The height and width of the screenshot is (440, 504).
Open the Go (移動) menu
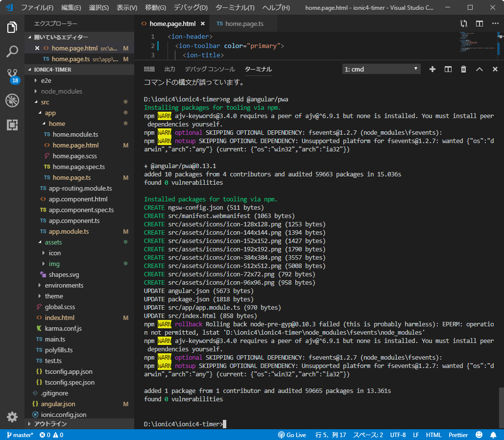[x=155, y=7]
